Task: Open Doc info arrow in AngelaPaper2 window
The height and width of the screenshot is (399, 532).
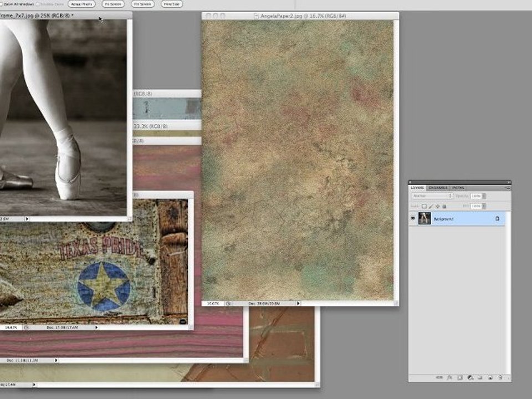Action: [x=298, y=304]
